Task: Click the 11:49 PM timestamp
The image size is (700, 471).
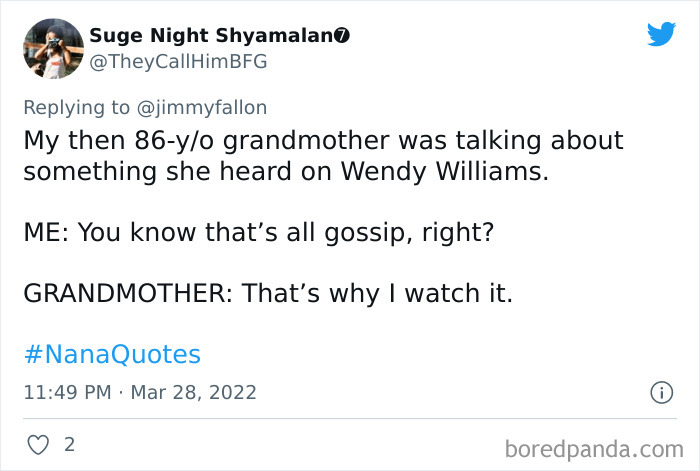Action: pyautogui.click(x=67, y=393)
